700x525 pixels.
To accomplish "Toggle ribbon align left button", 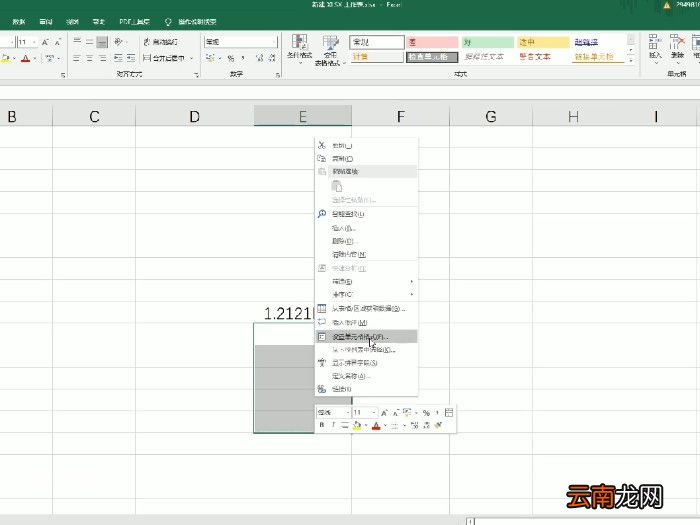I will pyautogui.click(x=77, y=58).
